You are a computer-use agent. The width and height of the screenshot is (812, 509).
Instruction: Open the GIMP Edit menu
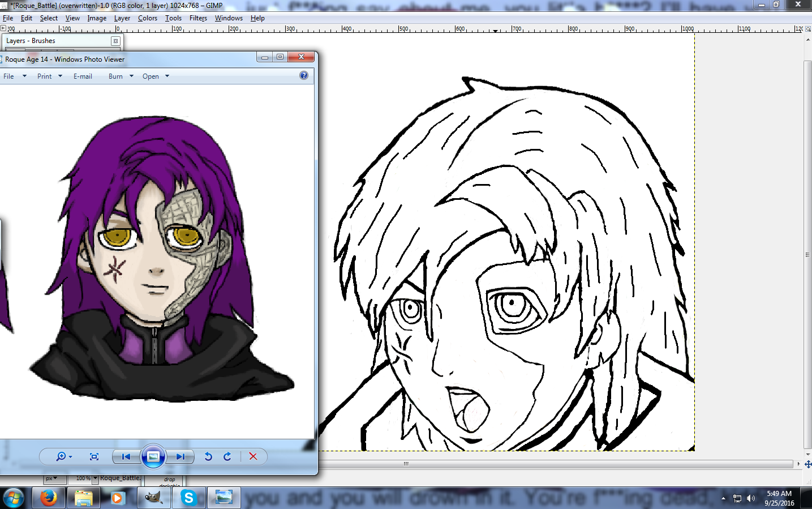(27, 18)
